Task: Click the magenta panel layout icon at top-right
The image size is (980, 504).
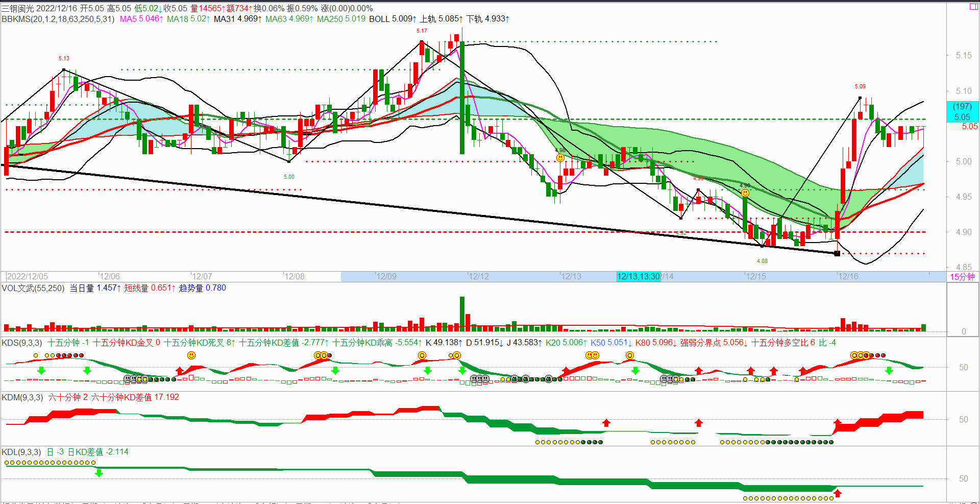Action: pyautogui.click(x=973, y=7)
